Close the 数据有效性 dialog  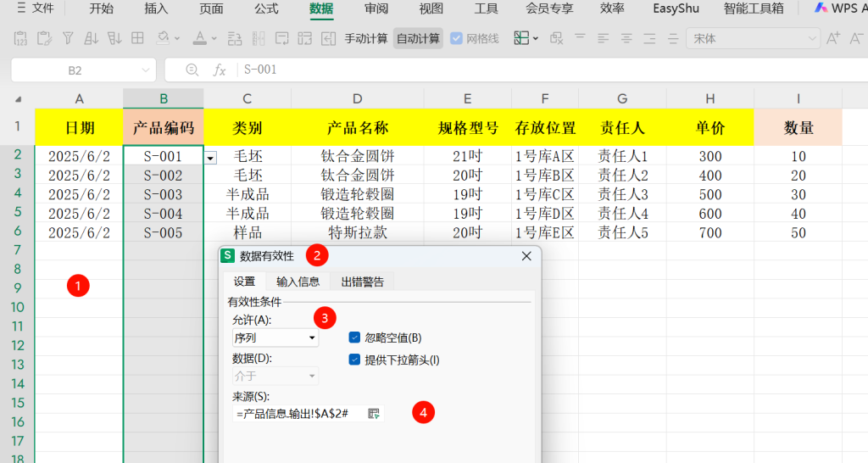pyautogui.click(x=526, y=256)
